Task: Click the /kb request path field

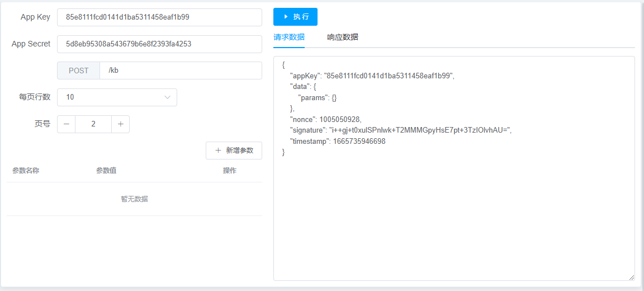Action: (x=180, y=71)
